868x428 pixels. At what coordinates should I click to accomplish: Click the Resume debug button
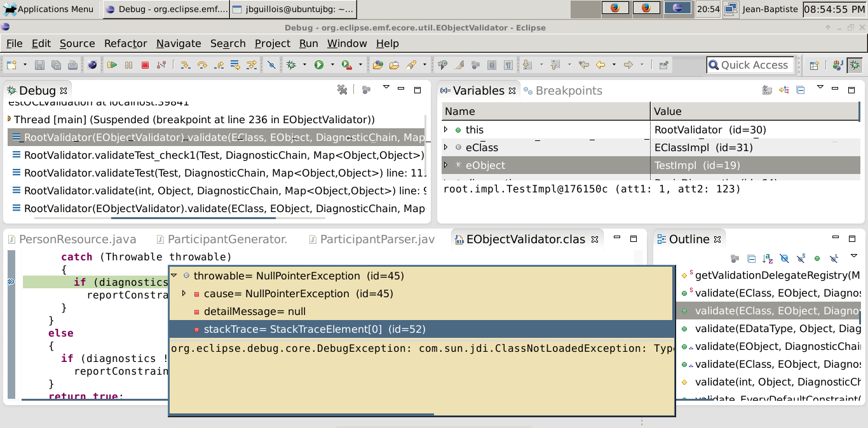tap(112, 65)
